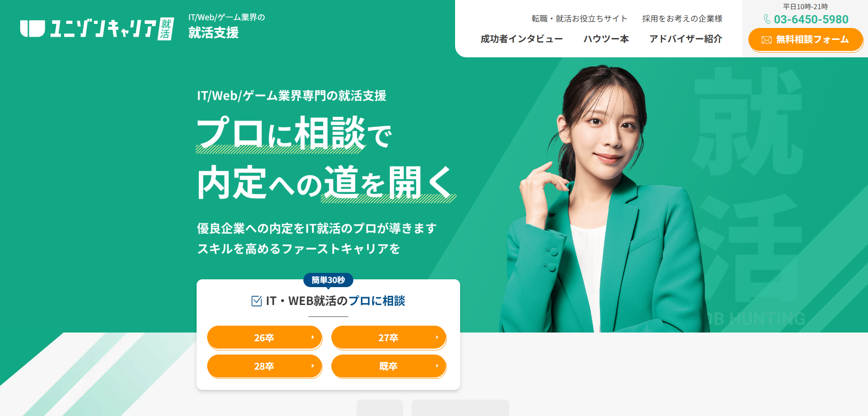Click the arrow on the 28卒 button
Image resolution: width=868 pixels, height=416 pixels.
[x=313, y=366]
